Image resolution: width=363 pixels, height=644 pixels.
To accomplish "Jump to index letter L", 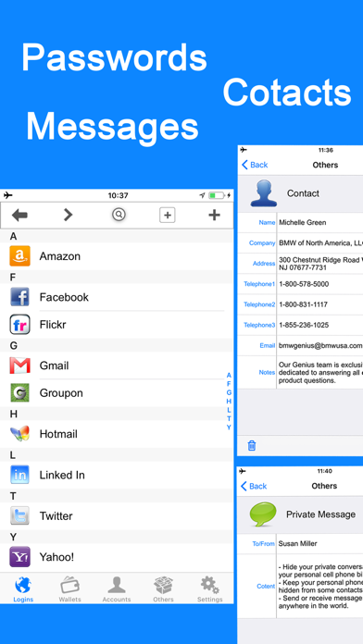I will pos(229,410).
